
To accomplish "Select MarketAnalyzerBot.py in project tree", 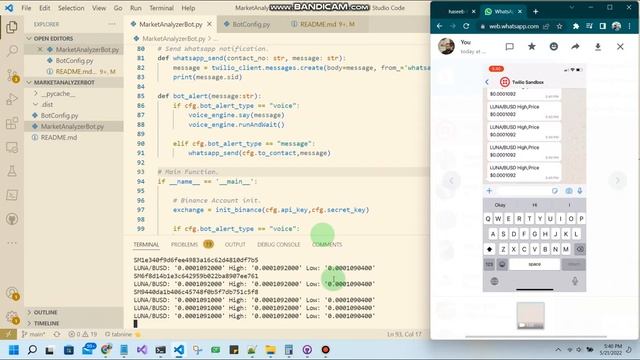I will click(72, 127).
